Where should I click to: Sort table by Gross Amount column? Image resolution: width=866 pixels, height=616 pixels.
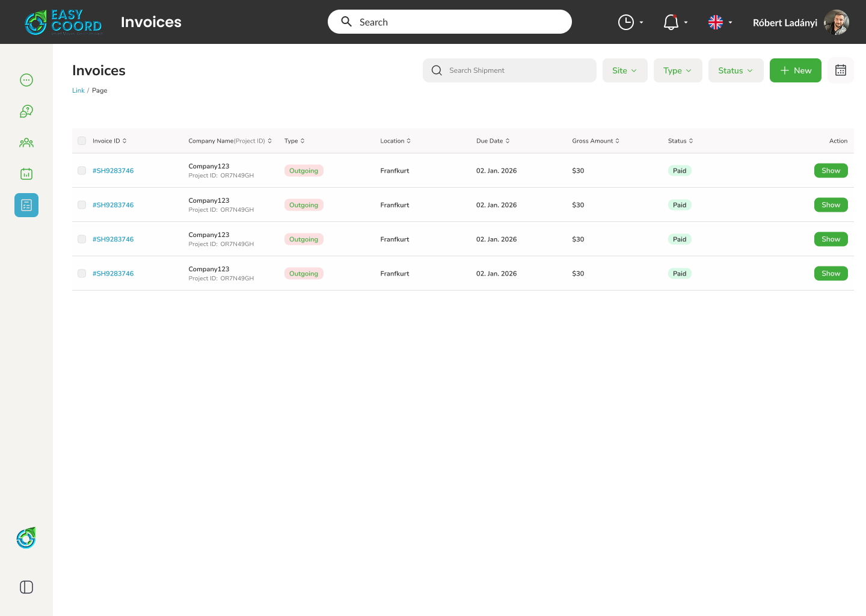[595, 141]
